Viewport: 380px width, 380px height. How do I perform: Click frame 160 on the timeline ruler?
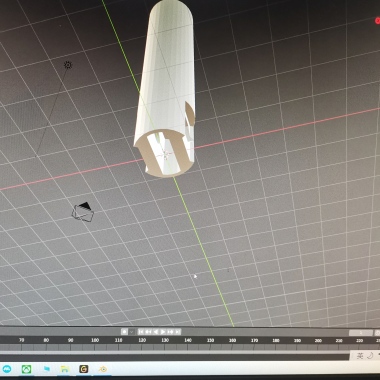pos(232,340)
